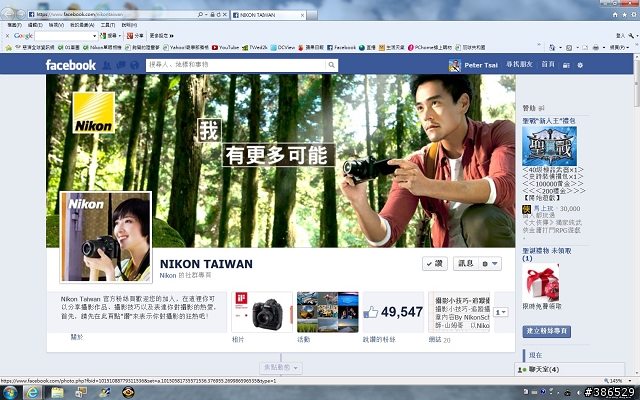
Task: Select the NIKON TAIWAN browser tab
Action: 268,15
